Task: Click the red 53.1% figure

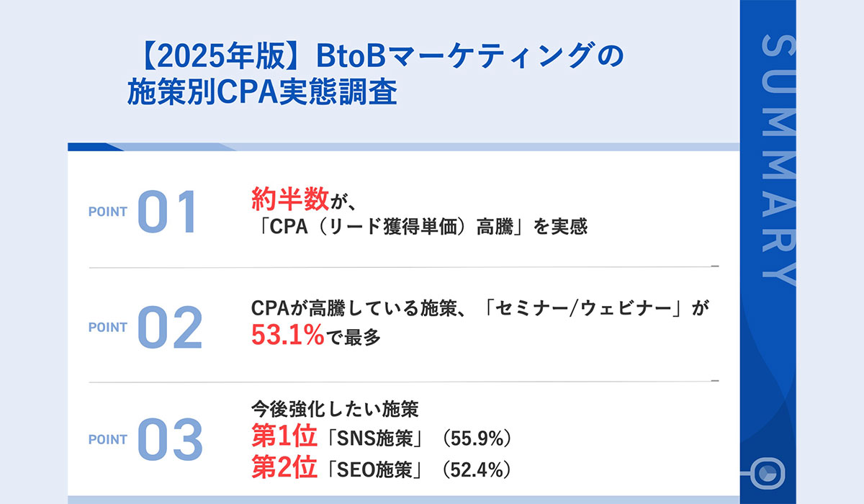Action: [288, 335]
